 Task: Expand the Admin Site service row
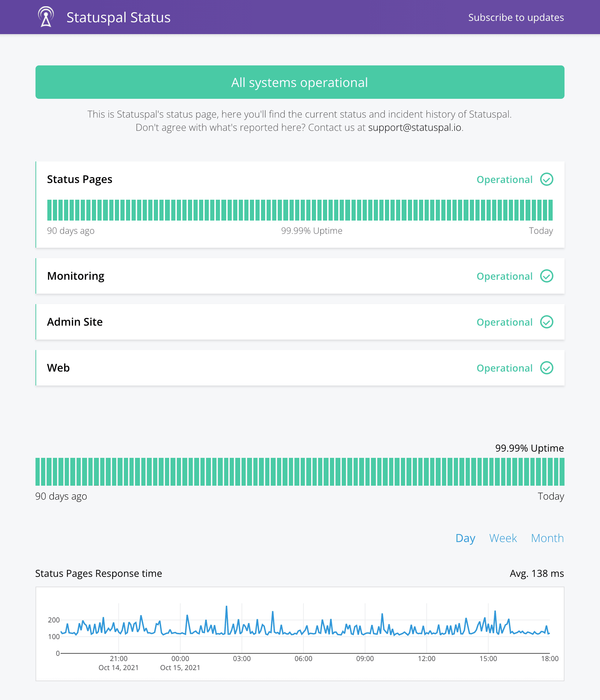pyautogui.click(x=300, y=322)
